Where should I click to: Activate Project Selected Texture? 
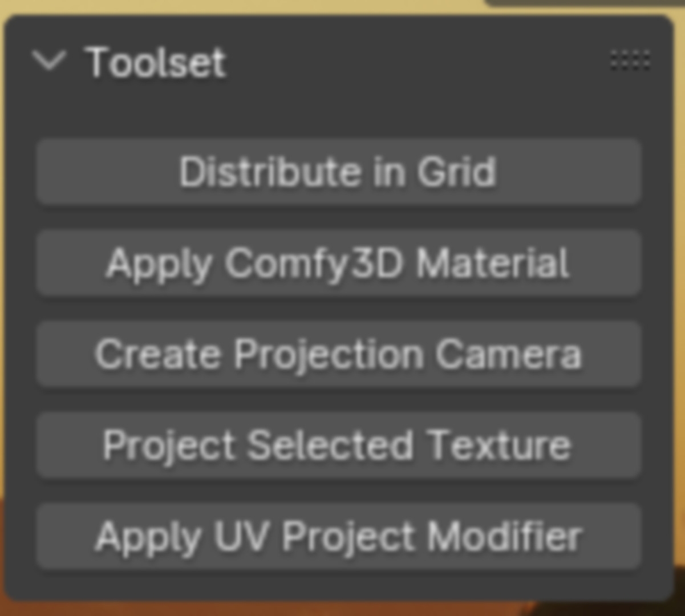[x=339, y=446]
